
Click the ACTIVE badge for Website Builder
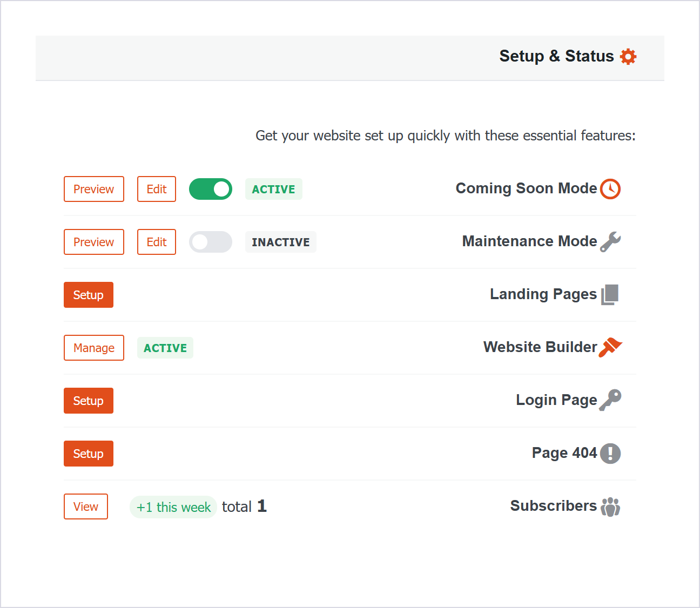pyautogui.click(x=165, y=348)
